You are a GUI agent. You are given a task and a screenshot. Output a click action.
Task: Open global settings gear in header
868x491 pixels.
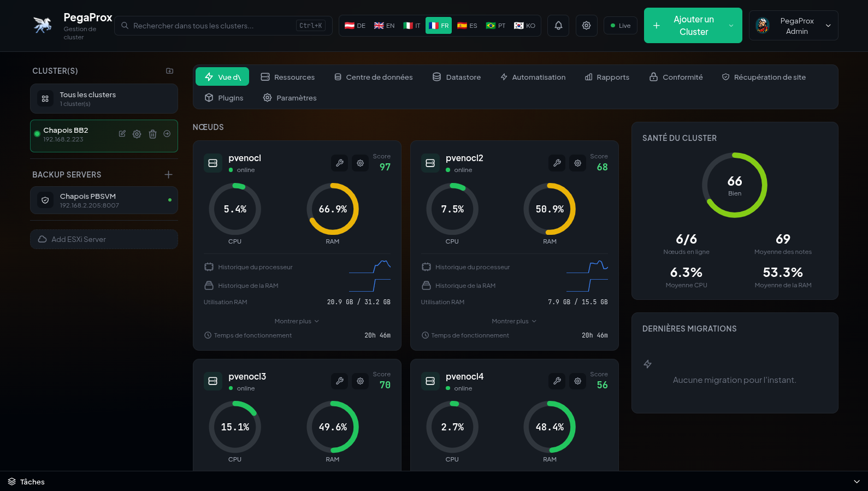pyautogui.click(x=586, y=26)
